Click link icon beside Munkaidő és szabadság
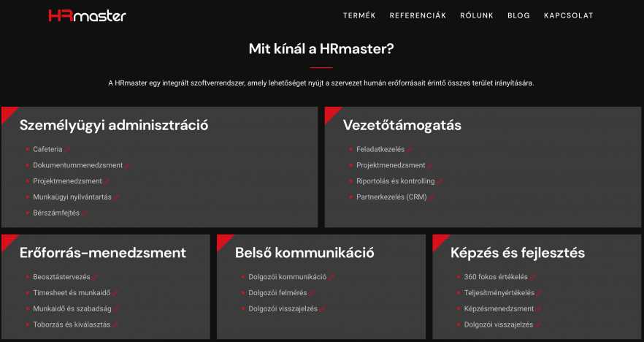The image size is (644, 342). pyautogui.click(x=116, y=309)
